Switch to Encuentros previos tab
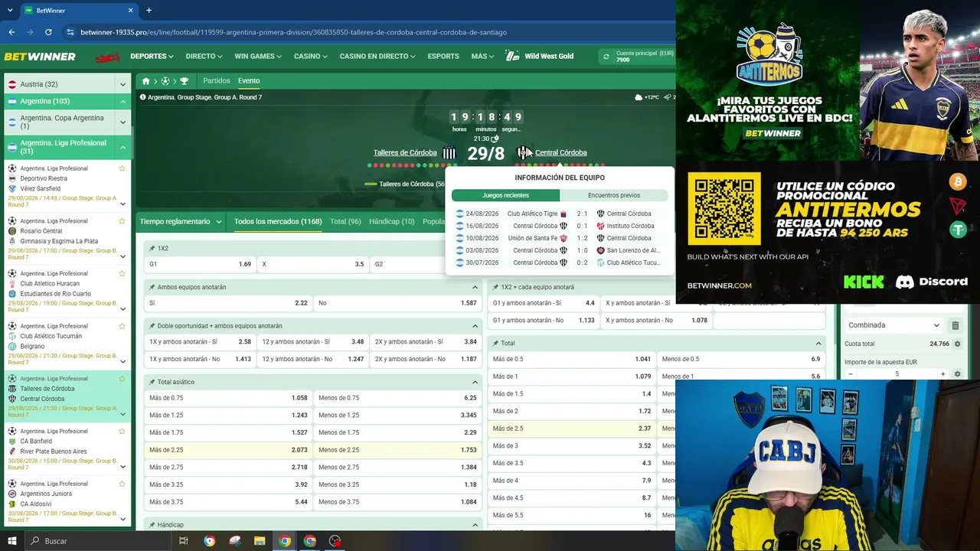The width and height of the screenshot is (980, 551). 614,196
